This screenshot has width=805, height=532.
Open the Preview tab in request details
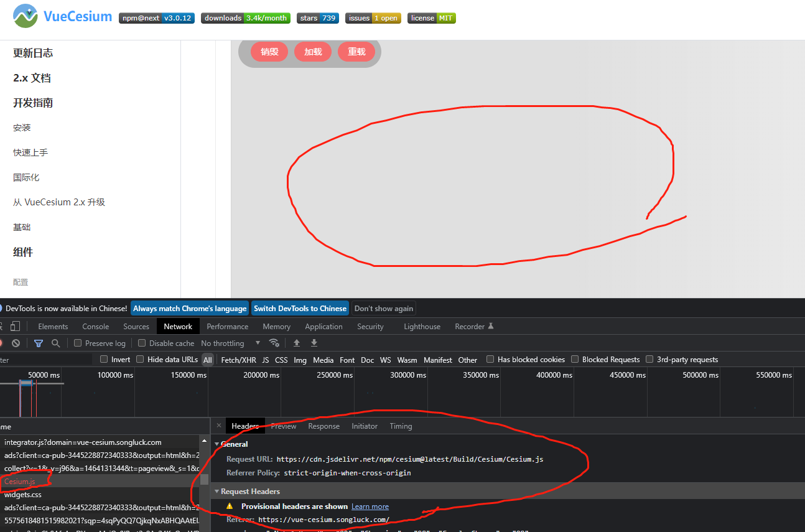coord(284,426)
